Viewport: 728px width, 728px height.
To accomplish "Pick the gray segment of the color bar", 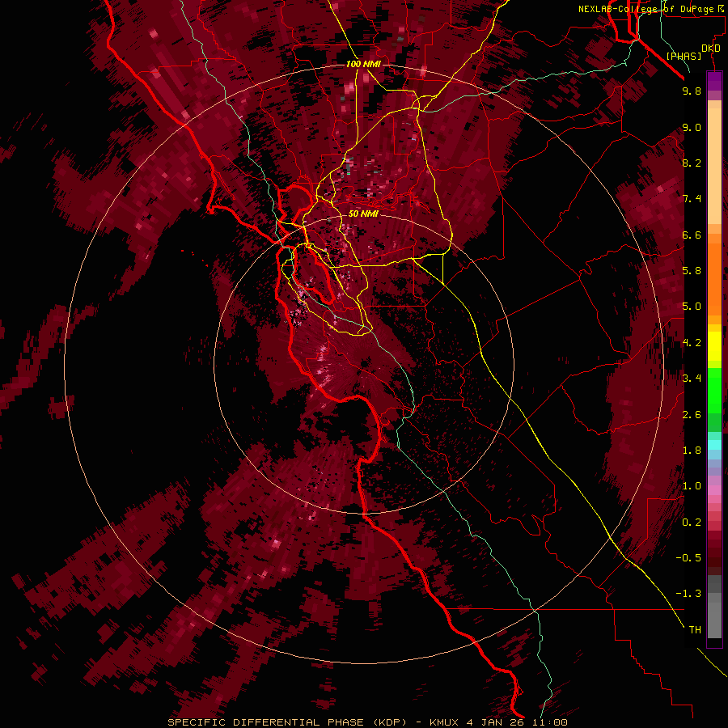I will 714,607.
